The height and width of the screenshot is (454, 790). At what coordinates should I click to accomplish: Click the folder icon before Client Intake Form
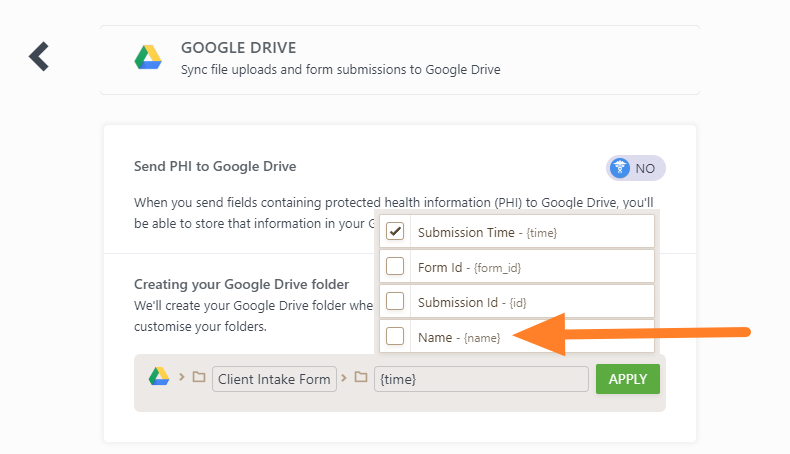(199, 378)
